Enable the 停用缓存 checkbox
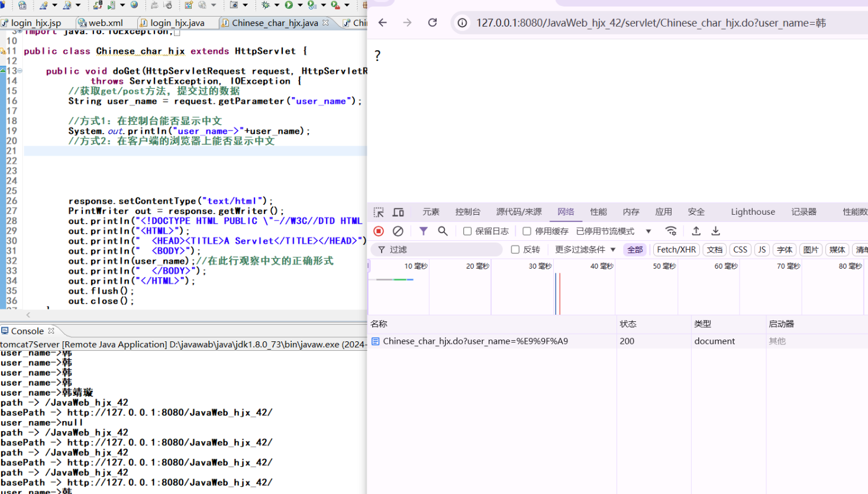The width and height of the screenshot is (868, 494). 527,231
